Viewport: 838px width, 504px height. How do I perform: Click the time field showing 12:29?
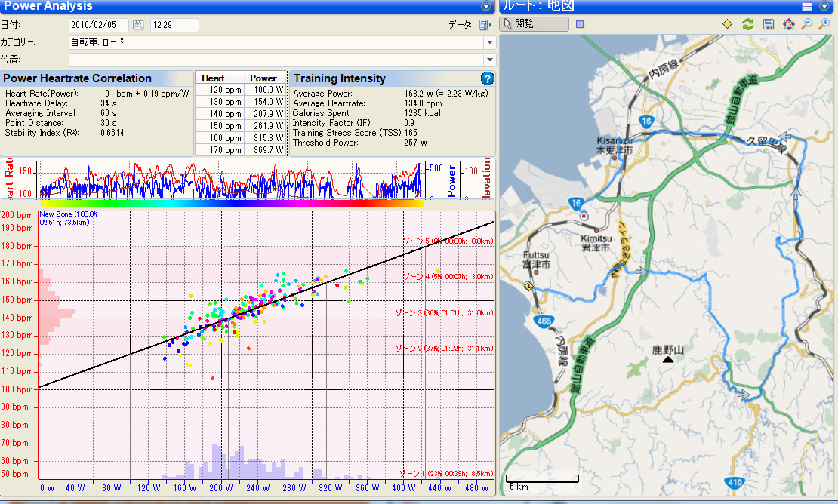[174, 25]
